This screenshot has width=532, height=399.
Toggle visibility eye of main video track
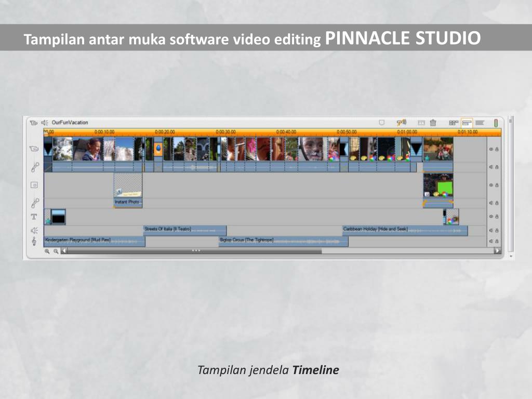point(491,149)
